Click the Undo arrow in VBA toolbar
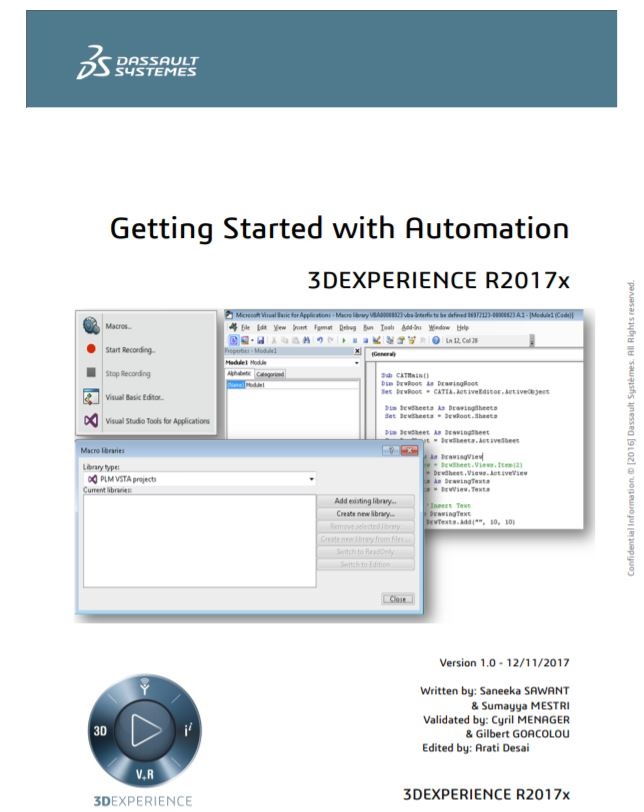The height and width of the screenshot is (812, 644). (320, 340)
